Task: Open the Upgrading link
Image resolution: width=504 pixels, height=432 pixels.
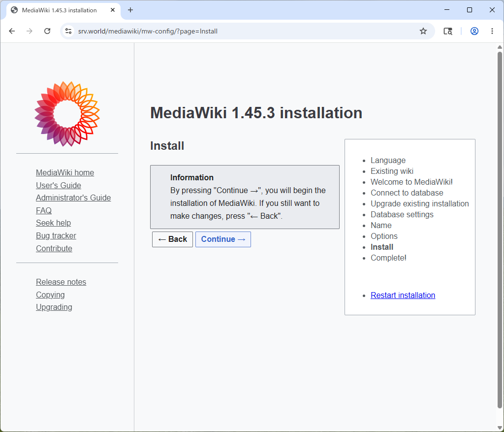Action: click(x=54, y=307)
